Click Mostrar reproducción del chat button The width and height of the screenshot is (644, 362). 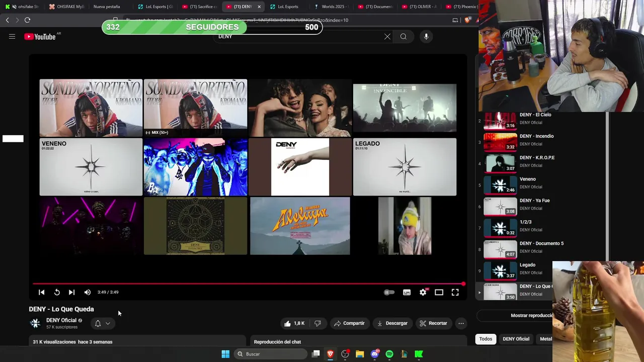click(x=514, y=316)
